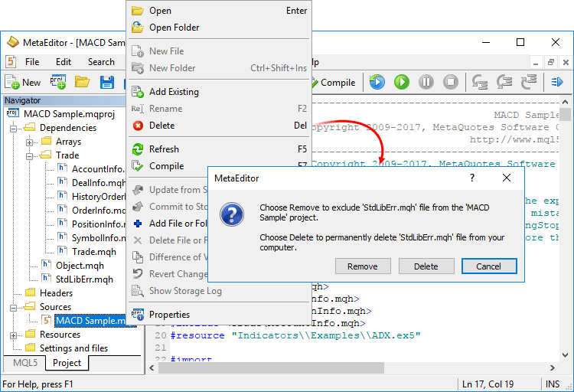Click the MetaEditor document icon beside File
Screen dimensions: 574x392
click(11, 62)
